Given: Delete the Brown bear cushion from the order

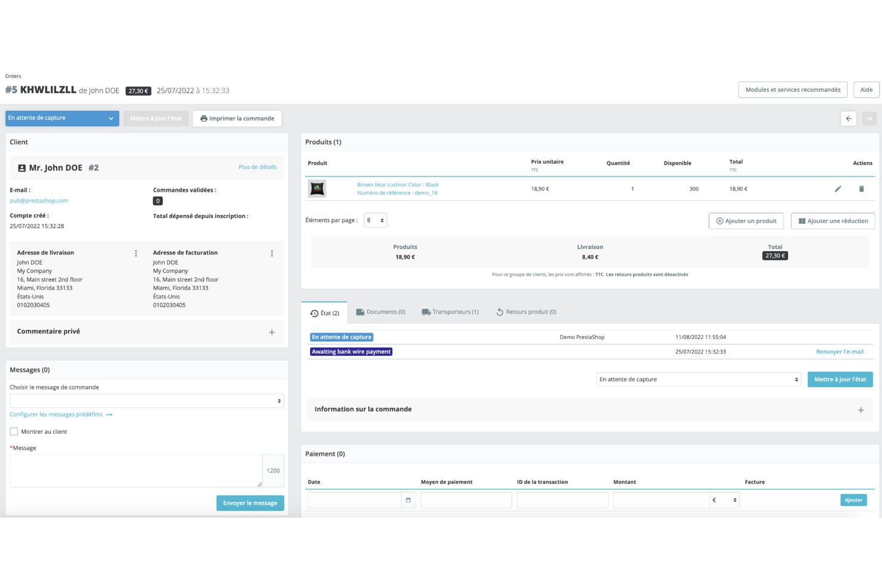Looking at the screenshot, I should pyautogui.click(x=861, y=188).
